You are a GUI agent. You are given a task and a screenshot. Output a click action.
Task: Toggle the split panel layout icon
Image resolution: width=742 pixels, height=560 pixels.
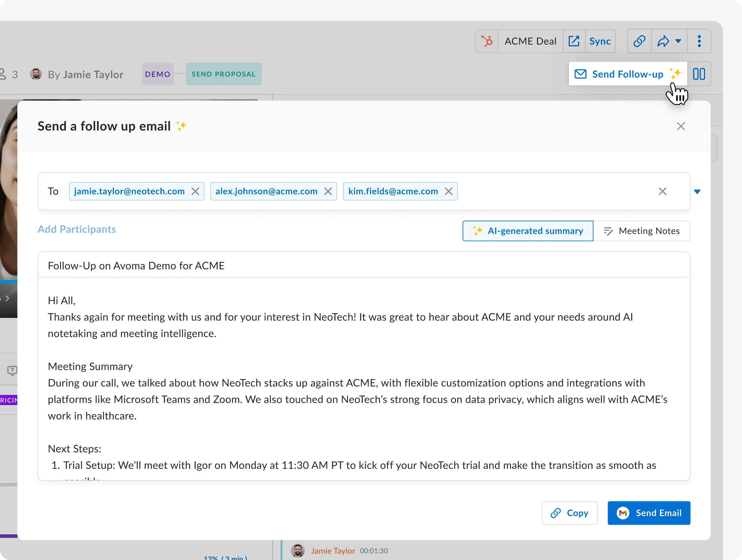(699, 74)
